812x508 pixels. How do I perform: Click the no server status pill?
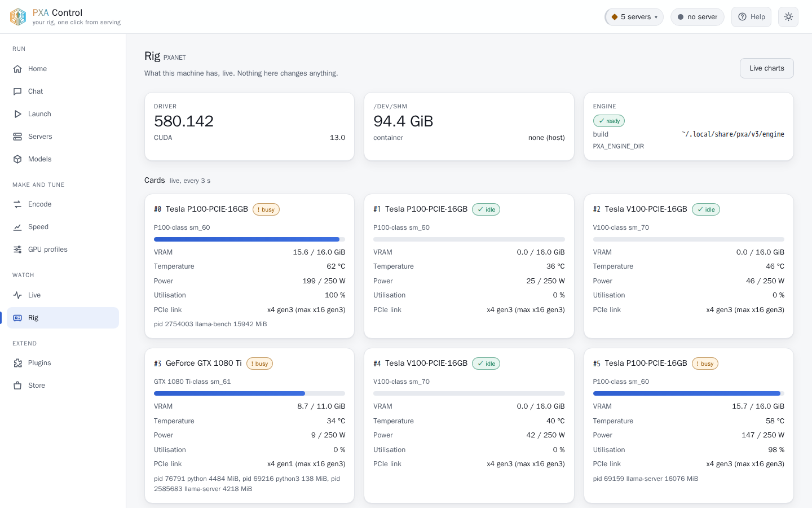click(698, 17)
